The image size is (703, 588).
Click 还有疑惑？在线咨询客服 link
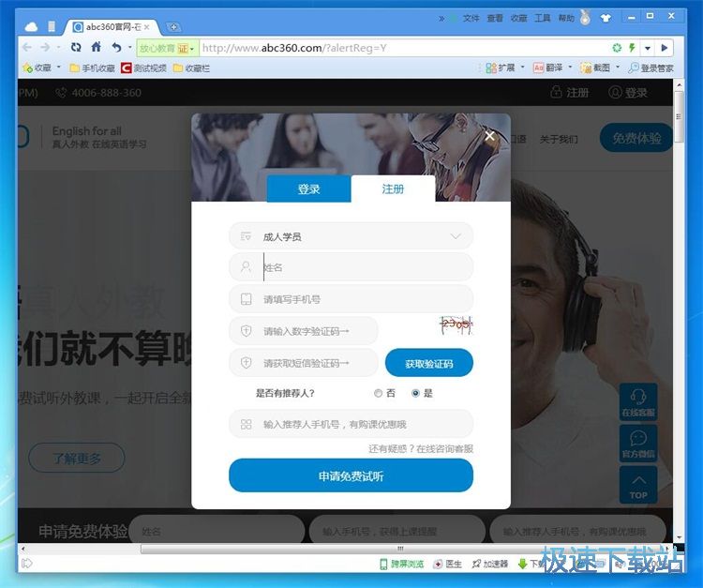pyautogui.click(x=421, y=448)
